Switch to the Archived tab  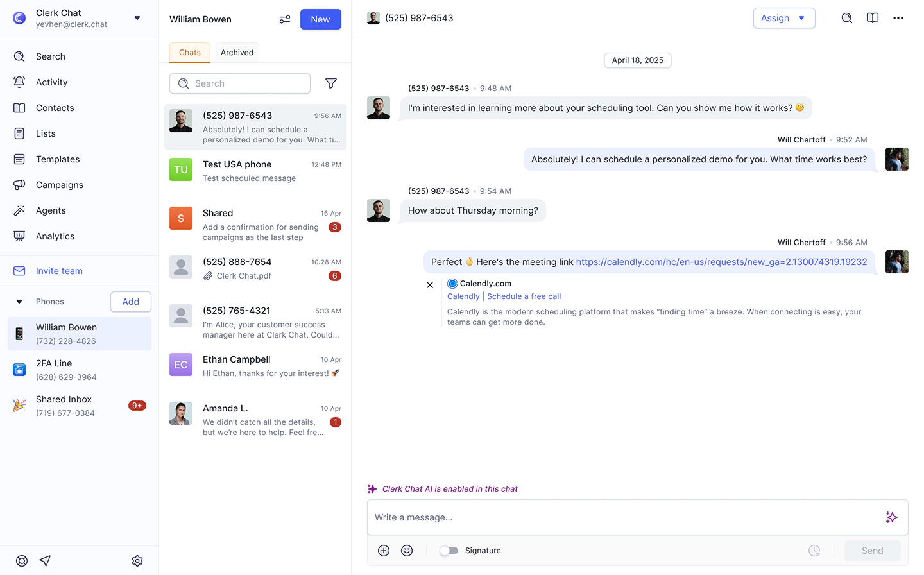pyautogui.click(x=237, y=53)
